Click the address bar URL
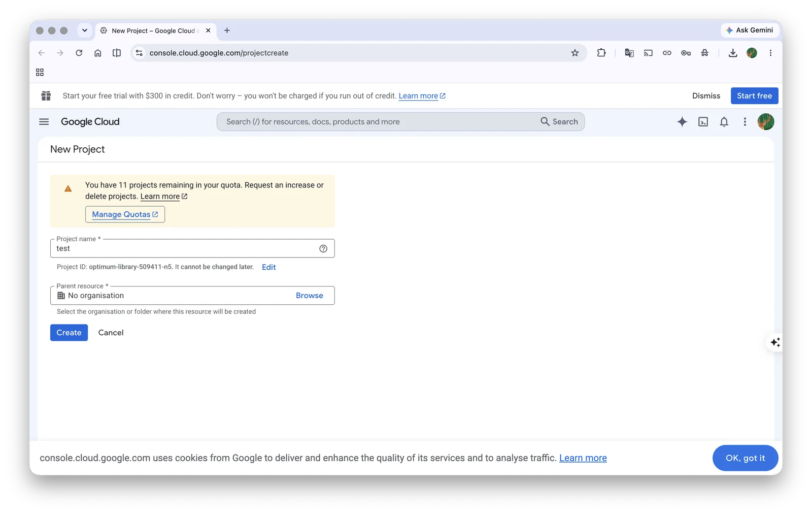Image resolution: width=812 pixels, height=514 pixels. point(219,53)
